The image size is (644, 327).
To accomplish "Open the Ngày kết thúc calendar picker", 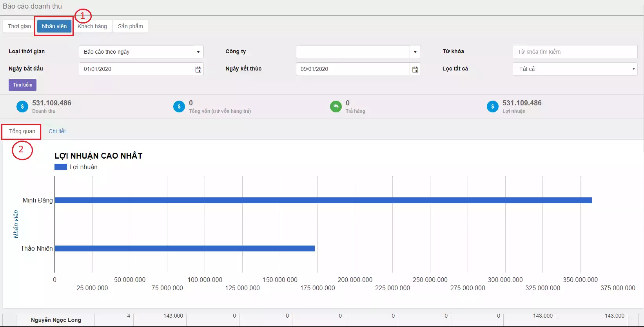I will point(415,69).
